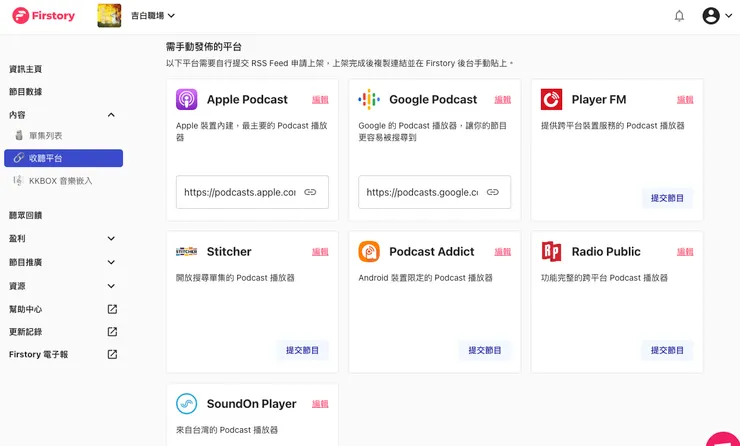The height and width of the screenshot is (446, 740).
Task: Click the external link icon beside 幫助中心
Action: click(112, 309)
